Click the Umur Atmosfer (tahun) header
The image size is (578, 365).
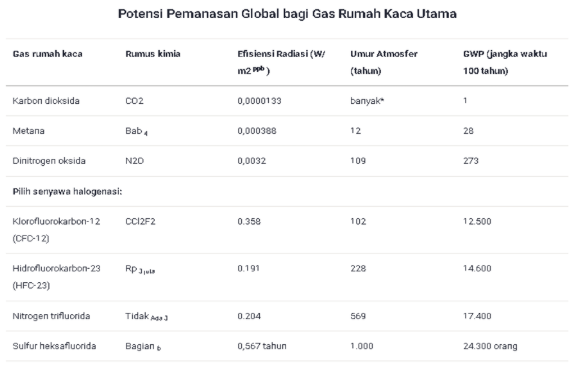point(384,62)
